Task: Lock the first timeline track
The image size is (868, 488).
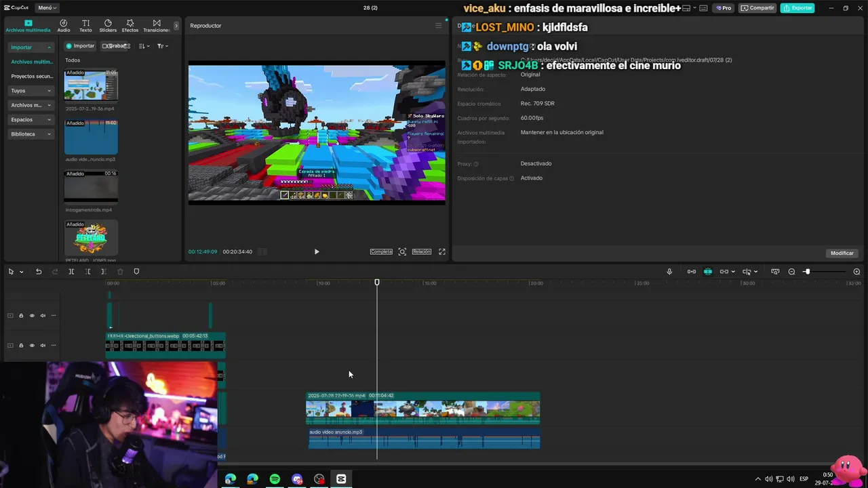Action: pos(21,315)
